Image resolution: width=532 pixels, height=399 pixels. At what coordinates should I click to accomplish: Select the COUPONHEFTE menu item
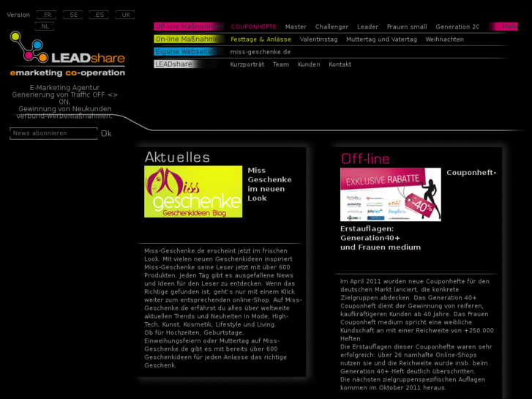click(253, 27)
